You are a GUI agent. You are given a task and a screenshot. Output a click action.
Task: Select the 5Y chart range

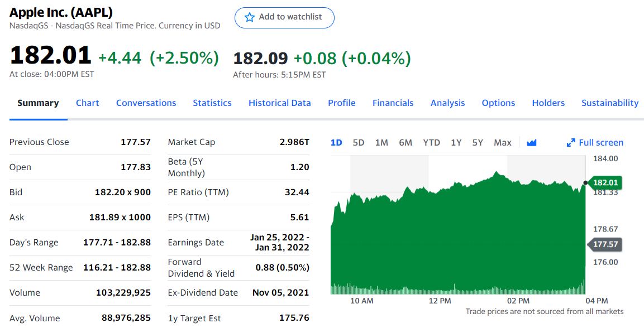[x=478, y=142]
